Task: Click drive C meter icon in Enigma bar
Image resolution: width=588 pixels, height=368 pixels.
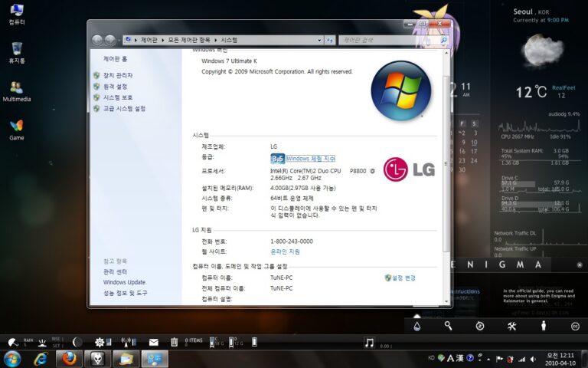Action: point(212,341)
